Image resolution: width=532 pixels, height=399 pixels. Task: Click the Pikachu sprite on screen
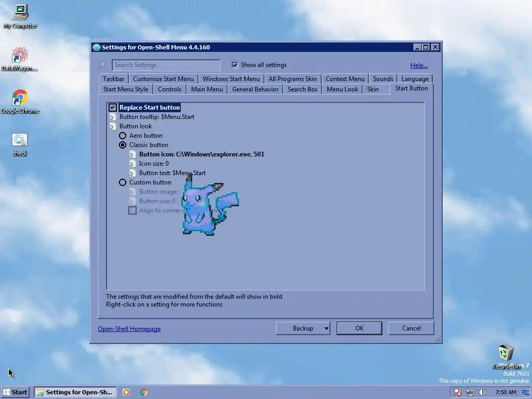[x=209, y=205]
